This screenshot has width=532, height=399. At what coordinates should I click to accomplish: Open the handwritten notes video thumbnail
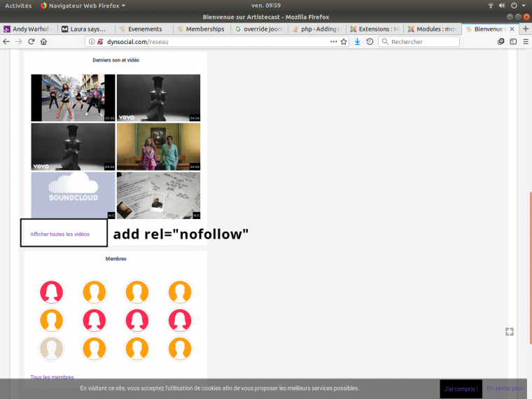(158, 195)
